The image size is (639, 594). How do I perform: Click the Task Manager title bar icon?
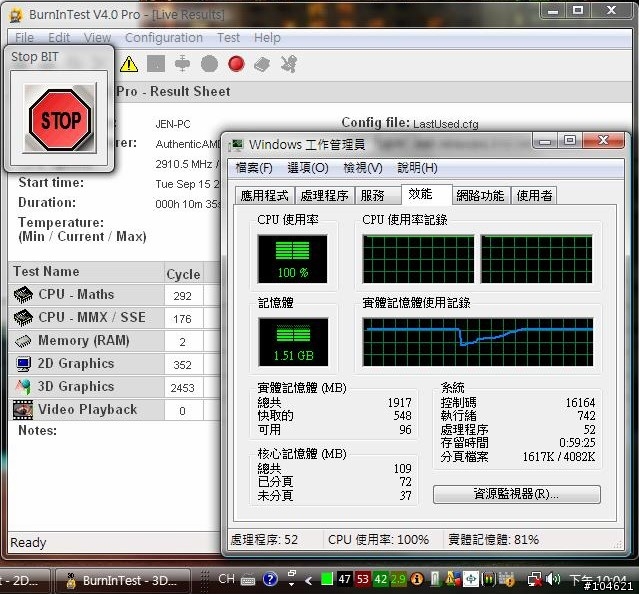click(x=236, y=145)
